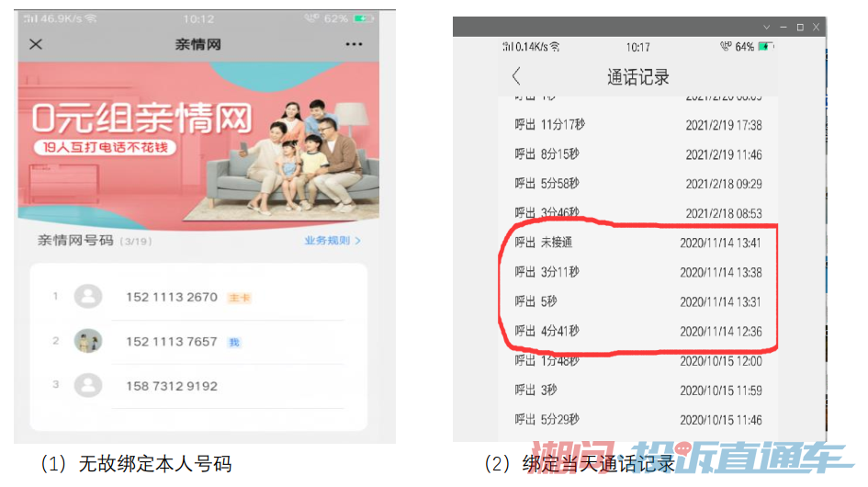868x487 pixels.
Task: Click the 我 badge next to second number
Action: (x=234, y=343)
